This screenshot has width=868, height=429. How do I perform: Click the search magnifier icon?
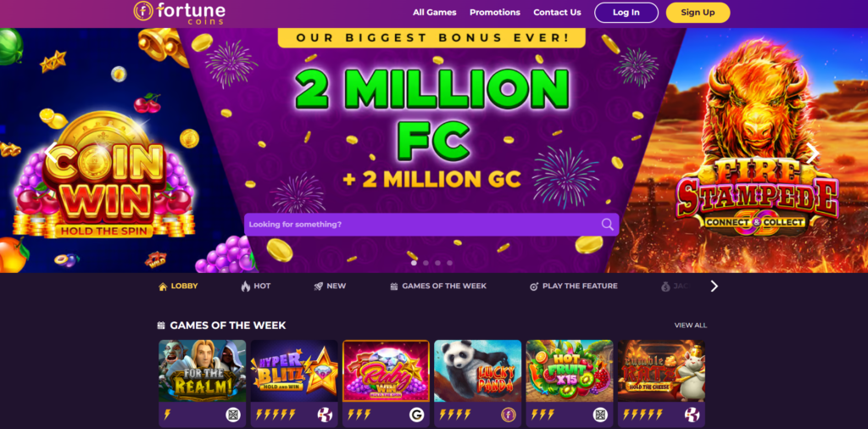(x=607, y=224)
